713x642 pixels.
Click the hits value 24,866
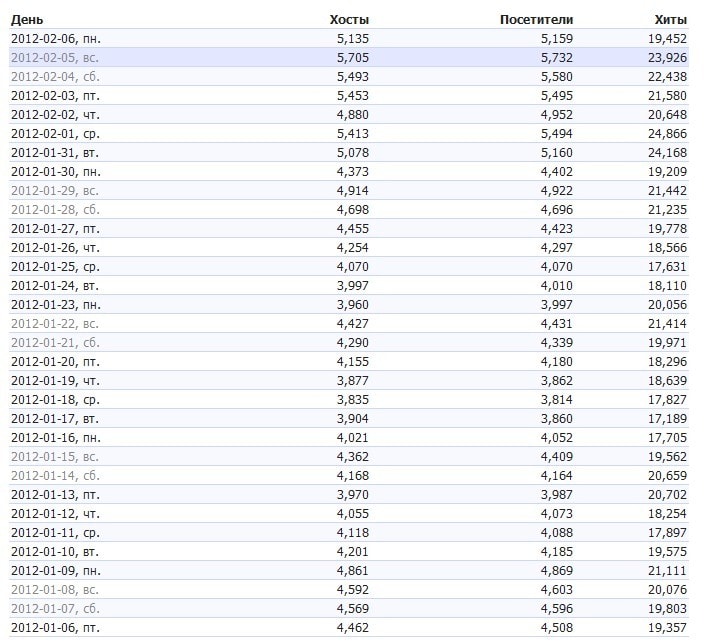click(x=666, y=133)
